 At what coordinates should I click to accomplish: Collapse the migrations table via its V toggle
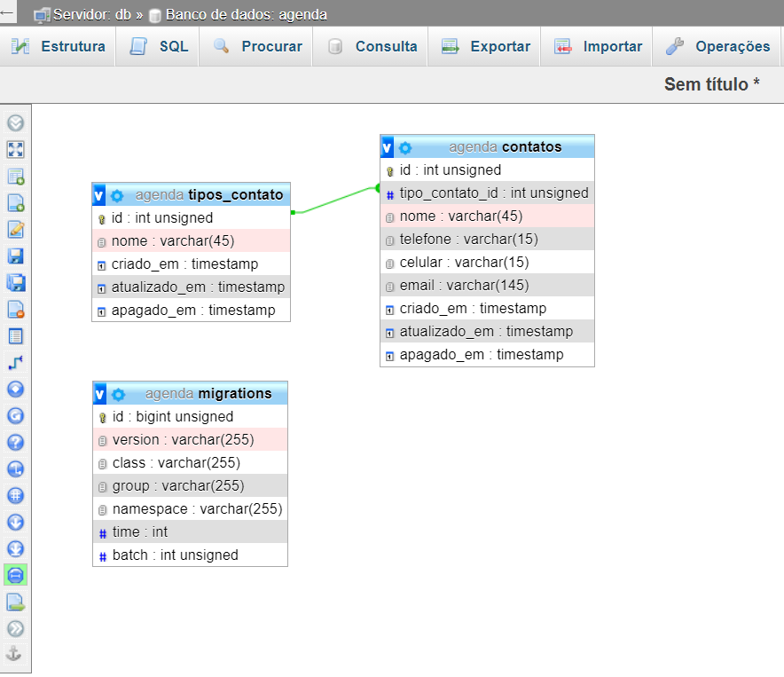click(x=100, y=394)
